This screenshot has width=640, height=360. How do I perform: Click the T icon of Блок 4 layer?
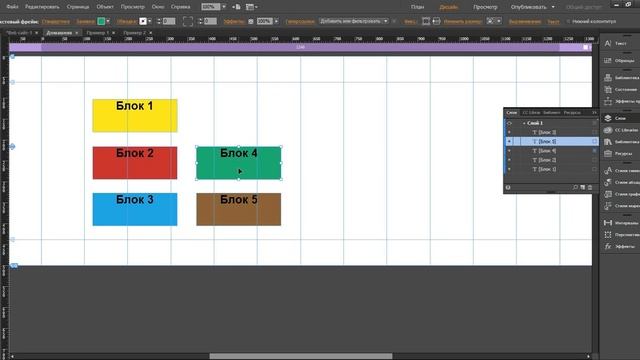tap(534, 151)
